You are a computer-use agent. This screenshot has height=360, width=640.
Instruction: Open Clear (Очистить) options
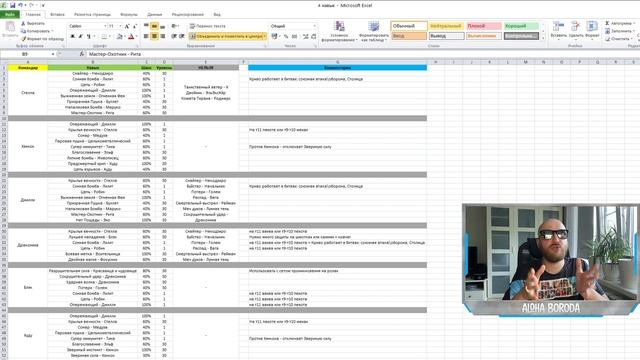[x=618, y=39]
